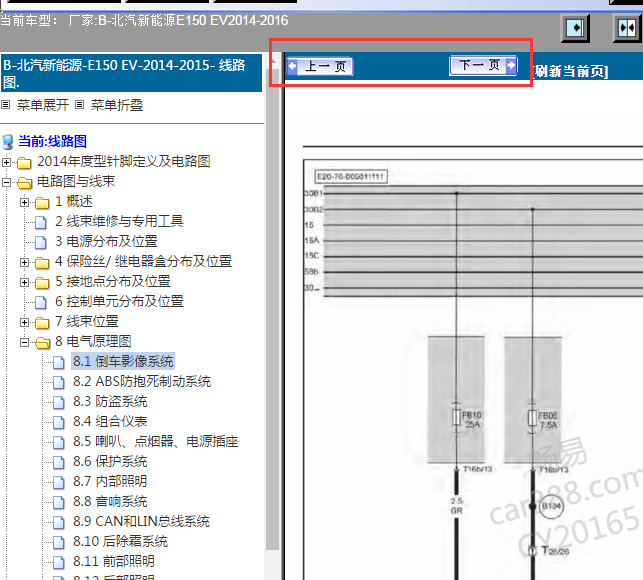Click document icon of 8.10 后除霜系统

(59, 543)
